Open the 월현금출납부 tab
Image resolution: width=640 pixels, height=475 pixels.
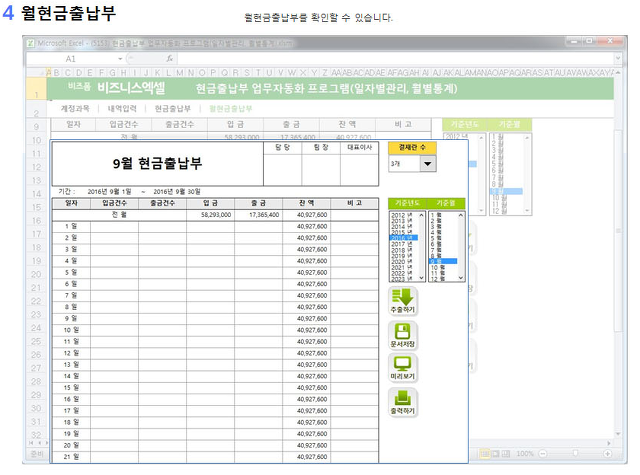point(231,108)
